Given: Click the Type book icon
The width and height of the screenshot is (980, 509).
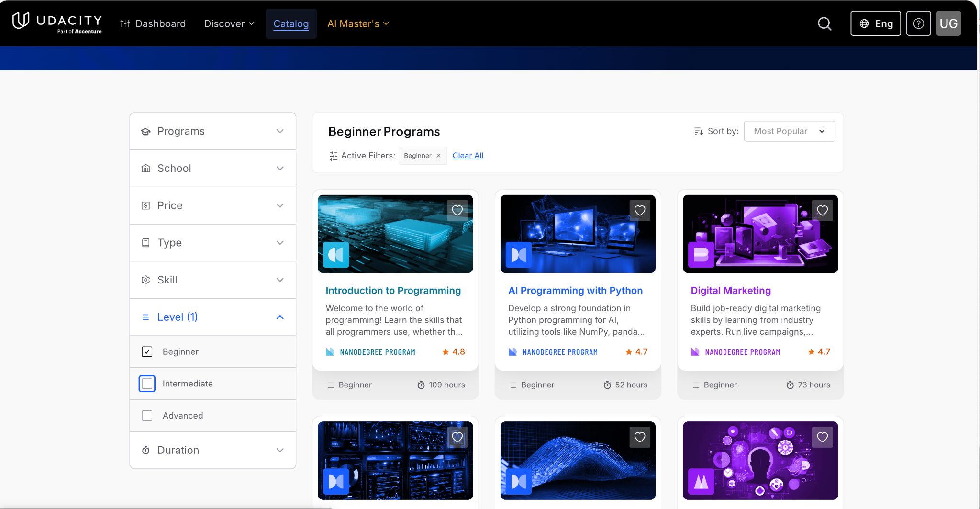Looking at the screenshot, I should (146, 243).
